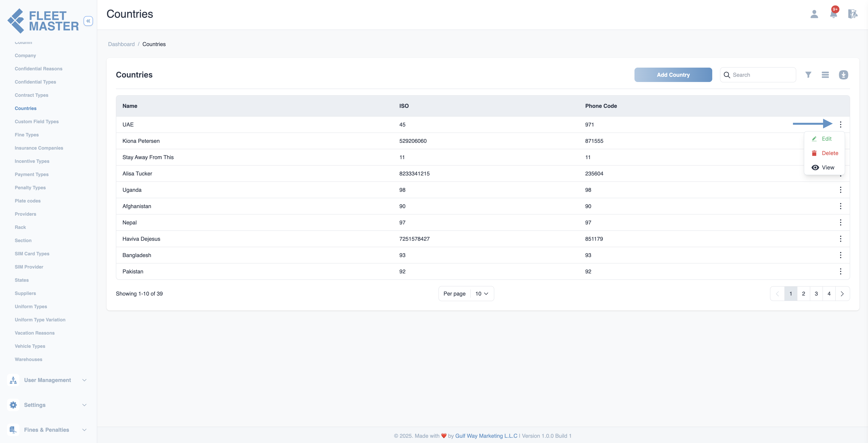Open the Pakistan row three-dot menu

pyautogui.click(x=840, y=271)
